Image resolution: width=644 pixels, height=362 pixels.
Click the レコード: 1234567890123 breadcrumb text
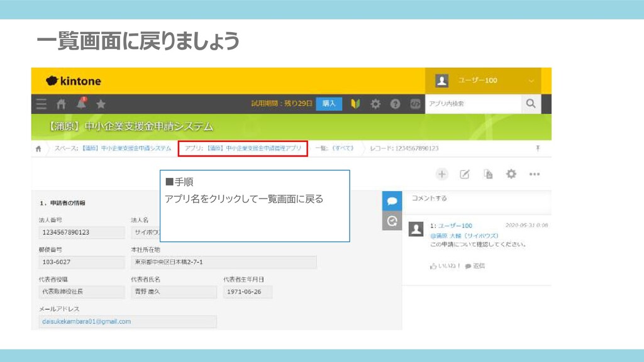pos(404,148)
